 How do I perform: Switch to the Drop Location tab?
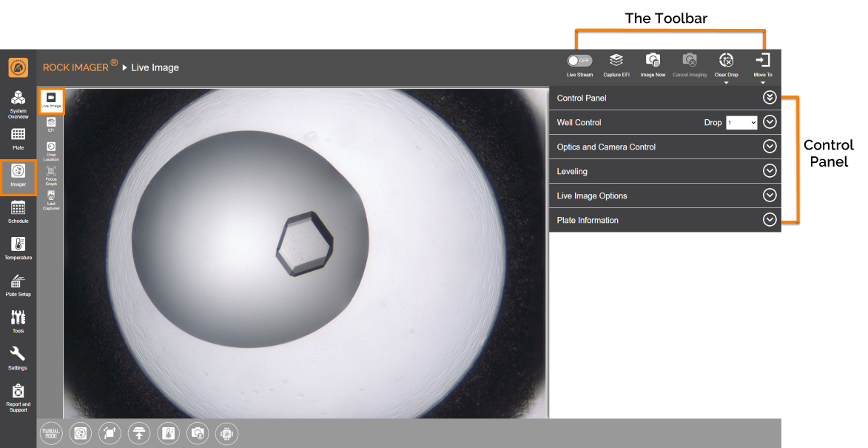click(51, 150)
